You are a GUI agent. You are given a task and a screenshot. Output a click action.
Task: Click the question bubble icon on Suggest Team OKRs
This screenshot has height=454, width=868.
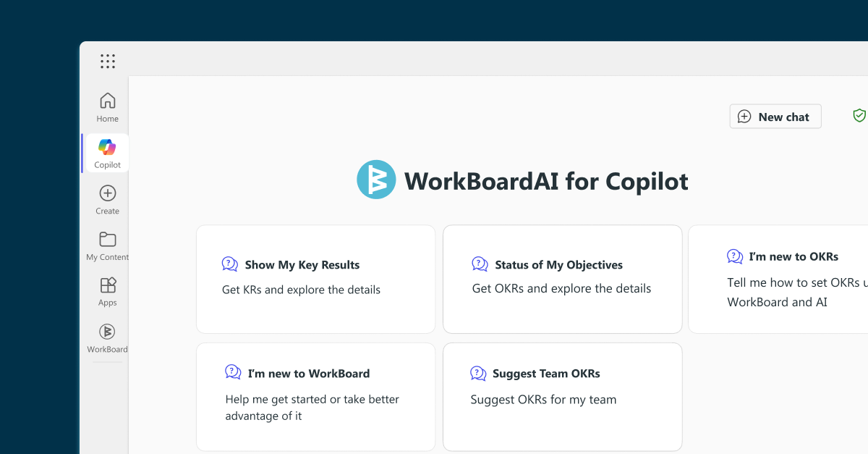[x=477, y=373]
